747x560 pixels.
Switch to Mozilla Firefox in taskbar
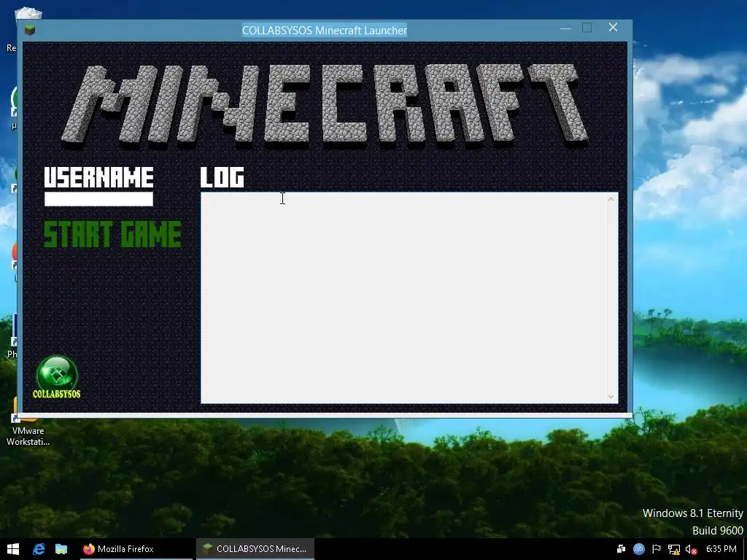[136, 549]
